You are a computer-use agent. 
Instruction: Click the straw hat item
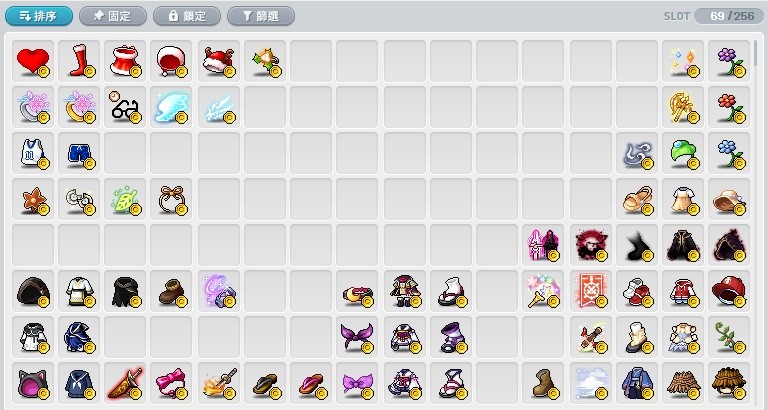(x=729, y=383)
